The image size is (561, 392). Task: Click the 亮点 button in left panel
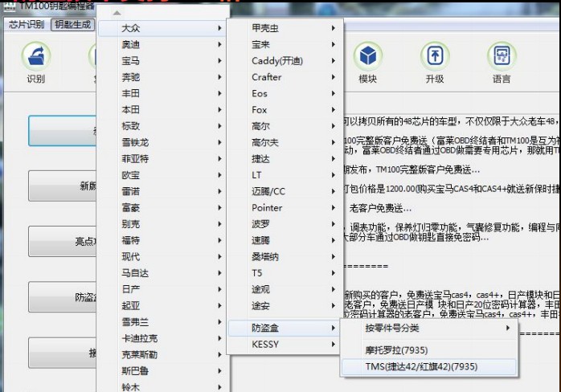click(x=63, y=242)
